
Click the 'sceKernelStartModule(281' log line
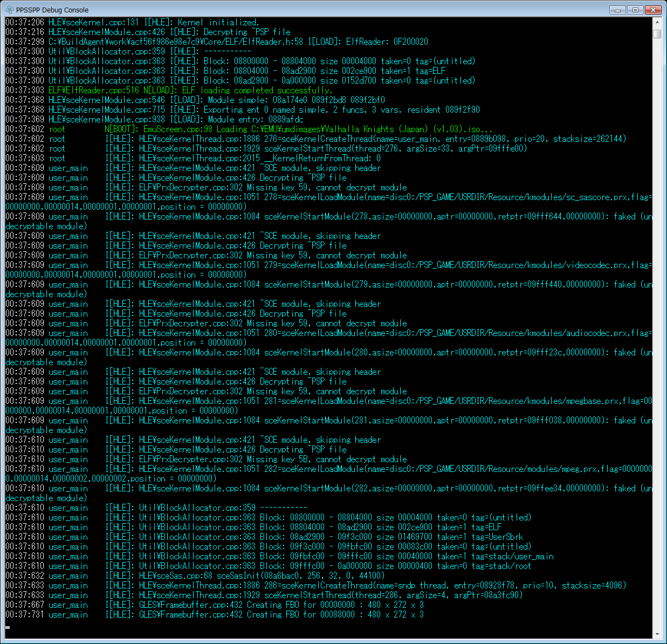[329, 425]
